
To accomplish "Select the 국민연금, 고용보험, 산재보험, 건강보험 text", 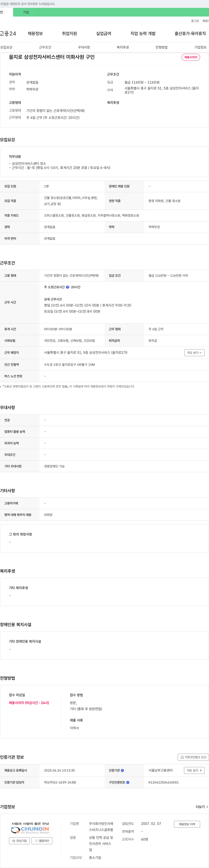I will (69, 341).
